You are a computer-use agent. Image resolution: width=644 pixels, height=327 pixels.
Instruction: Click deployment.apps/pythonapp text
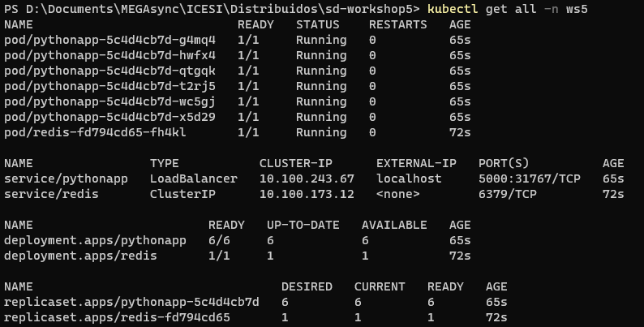pos(95,240)
